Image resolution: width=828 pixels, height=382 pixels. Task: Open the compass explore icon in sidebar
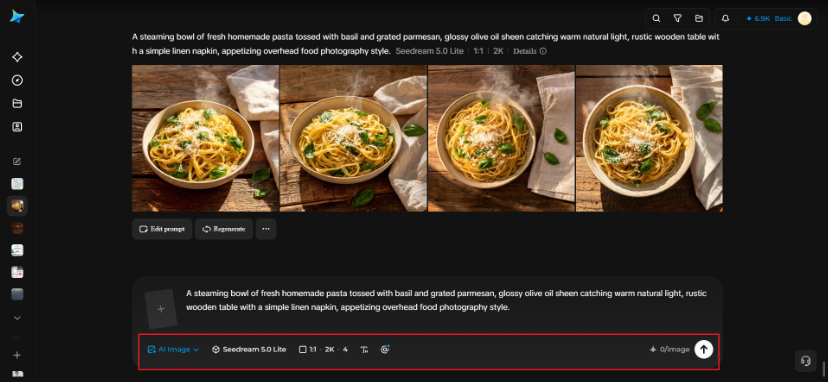[17, 80]
